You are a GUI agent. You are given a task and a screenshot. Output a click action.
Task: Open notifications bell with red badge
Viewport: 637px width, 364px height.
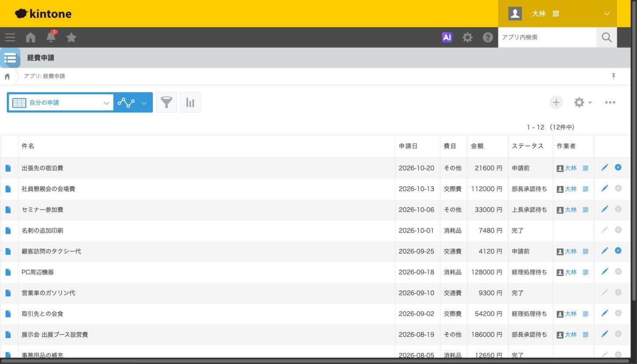pos(51,37)
